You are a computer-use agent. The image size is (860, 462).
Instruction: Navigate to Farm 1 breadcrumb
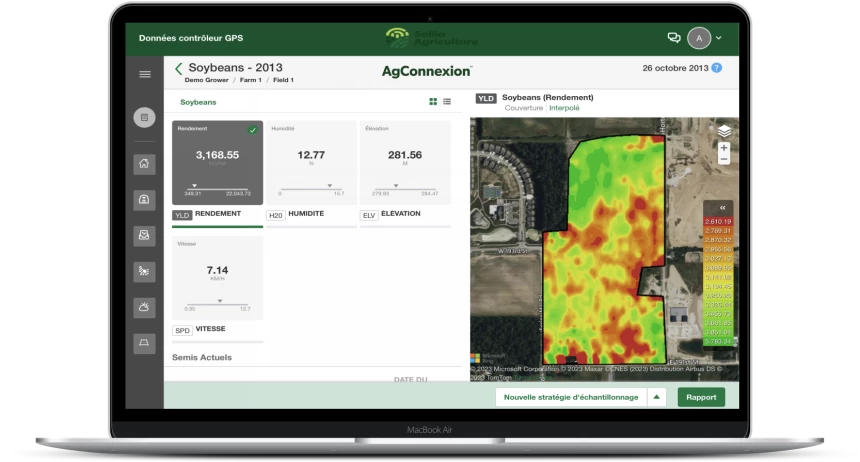(251, 80)
